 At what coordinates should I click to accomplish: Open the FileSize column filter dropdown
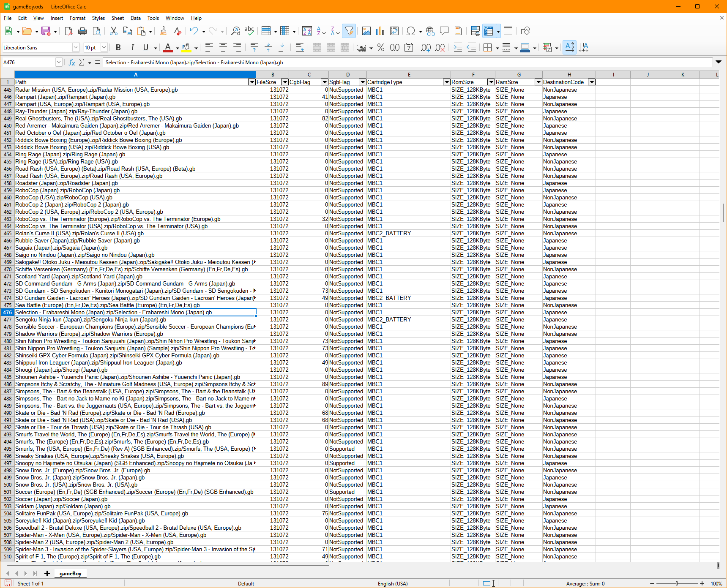pos(285,82)
